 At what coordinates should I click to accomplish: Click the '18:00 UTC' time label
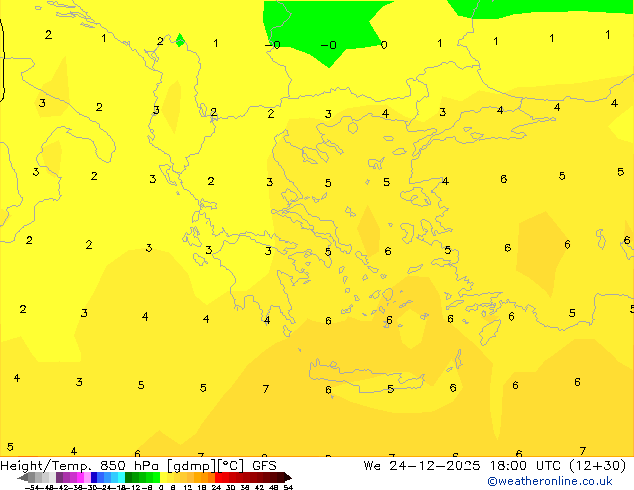[x=525, y=466]
